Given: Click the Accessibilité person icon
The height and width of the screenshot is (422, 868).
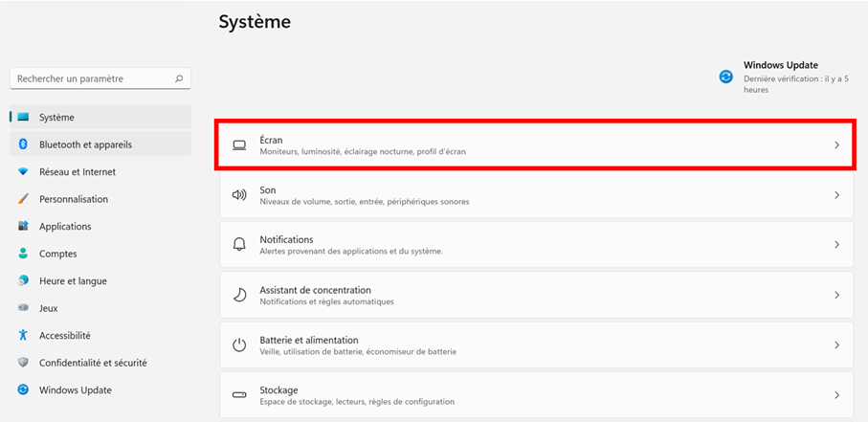Looking at the screenshot, I should (23, 336).
